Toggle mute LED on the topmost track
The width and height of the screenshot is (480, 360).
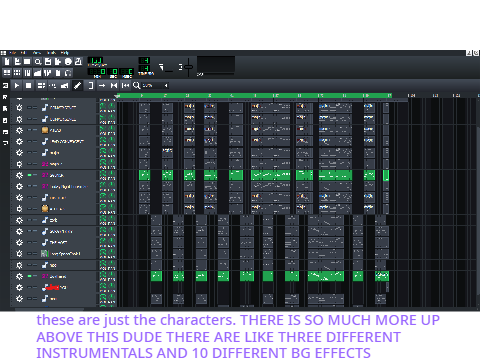click(x=30, y=107)
